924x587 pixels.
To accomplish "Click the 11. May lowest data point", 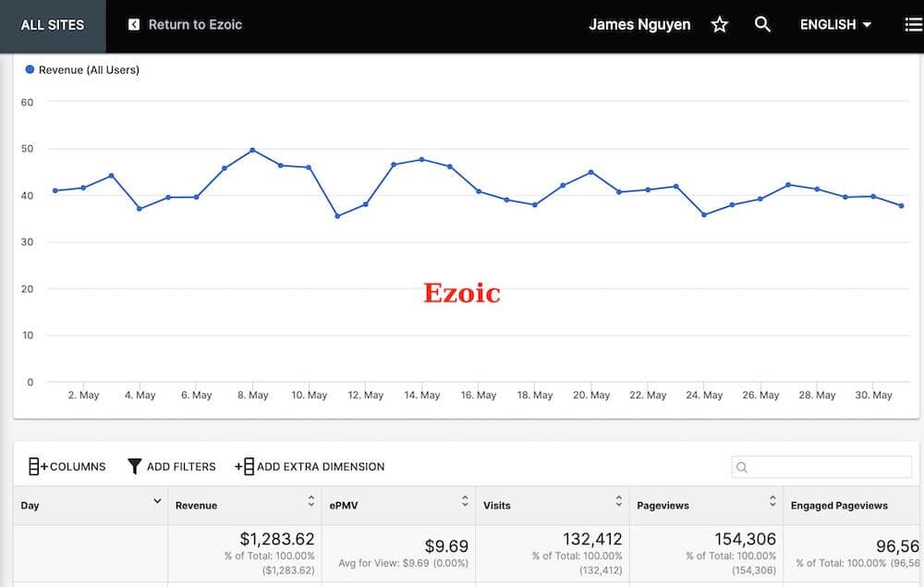I will (x=337, y=216).
